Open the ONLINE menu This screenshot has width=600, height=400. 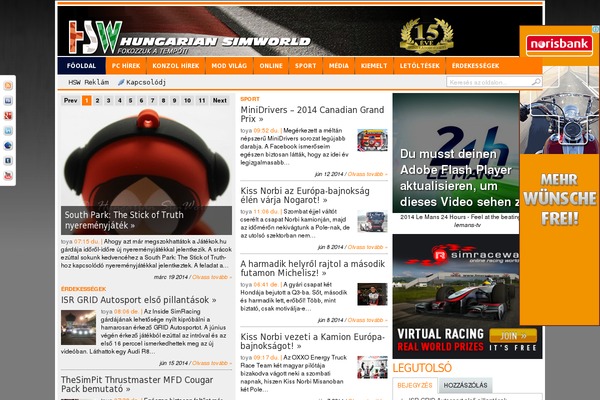271,66
